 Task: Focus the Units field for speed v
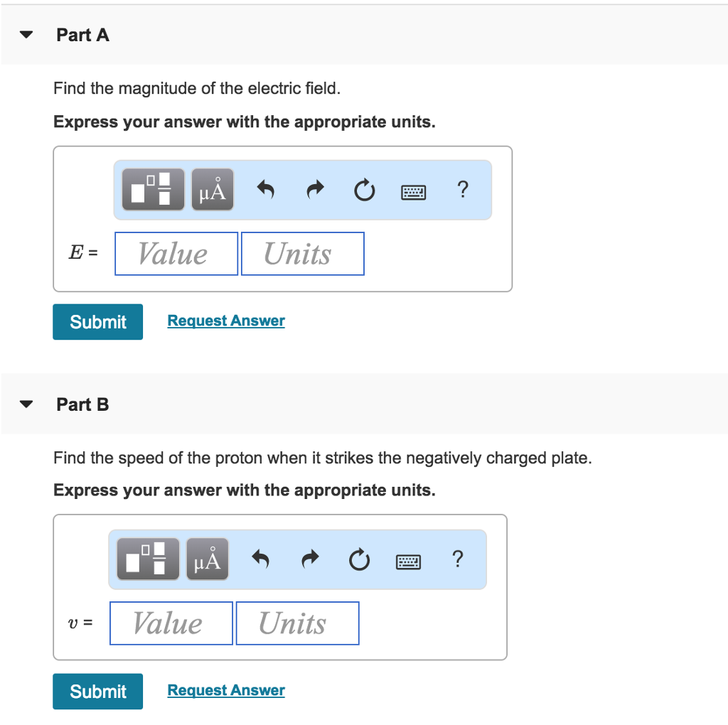(297, 623)
